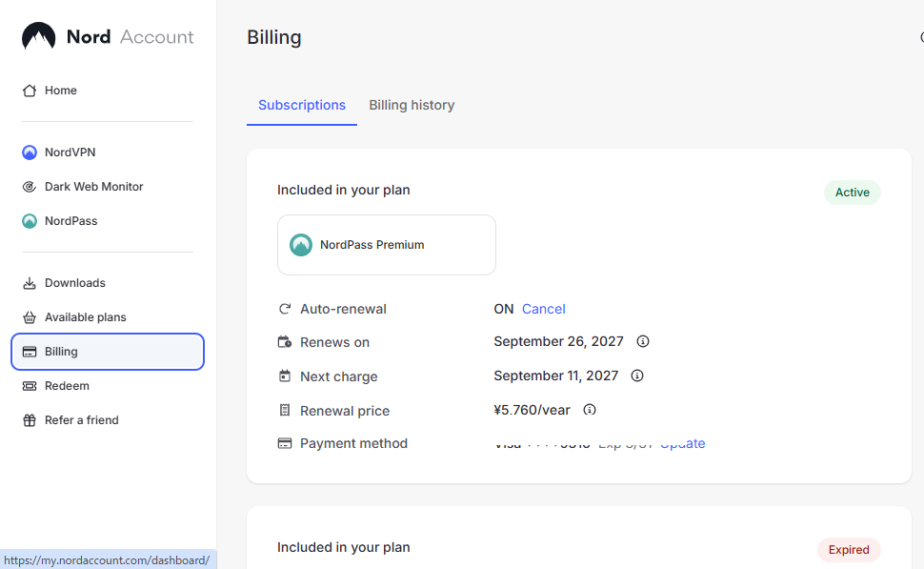Click the NordPass sidebar icon

point(30,220)
